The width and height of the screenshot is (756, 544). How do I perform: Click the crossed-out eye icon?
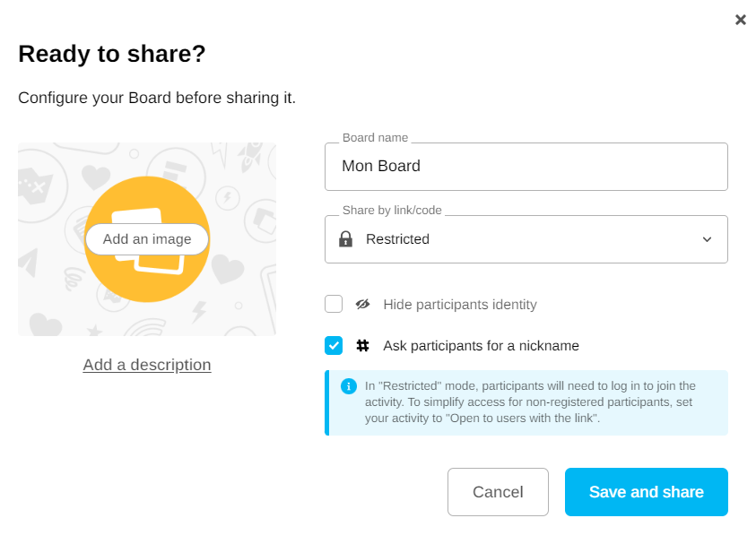[362, 305]
